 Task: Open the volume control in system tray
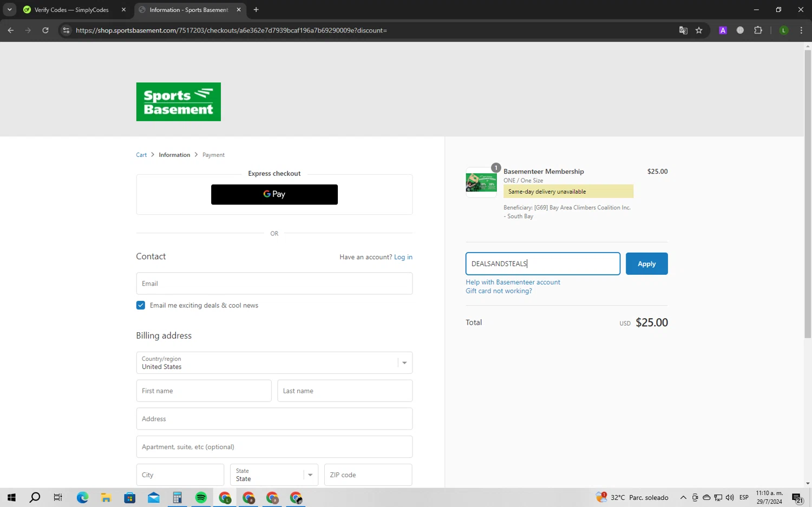730,497
